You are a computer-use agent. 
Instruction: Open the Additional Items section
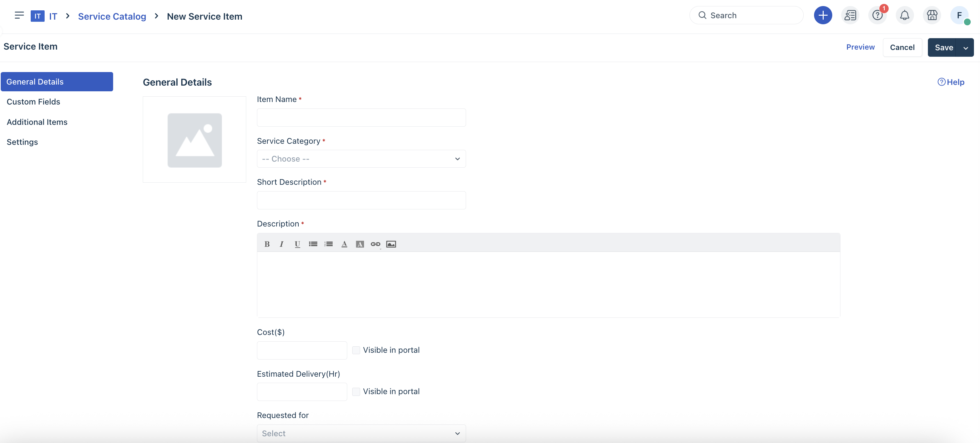coord(37,122)
